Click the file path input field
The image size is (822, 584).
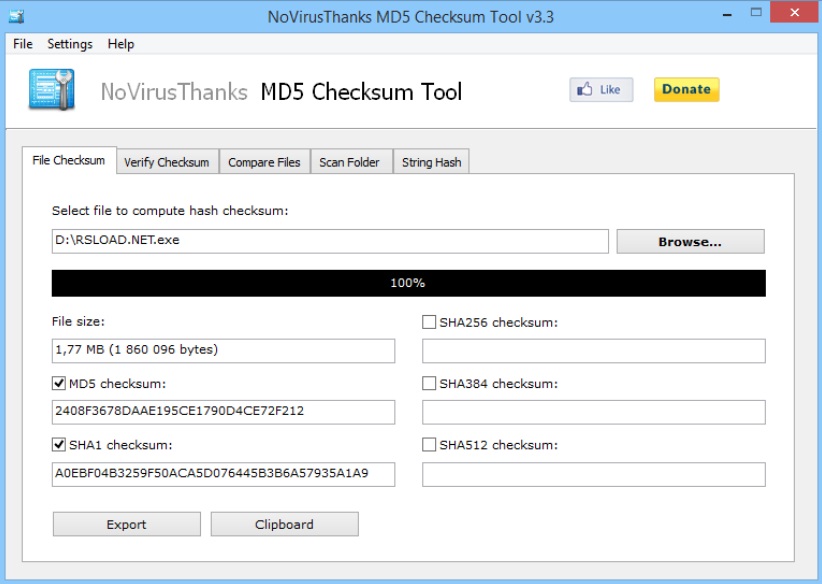coord(330,241)
